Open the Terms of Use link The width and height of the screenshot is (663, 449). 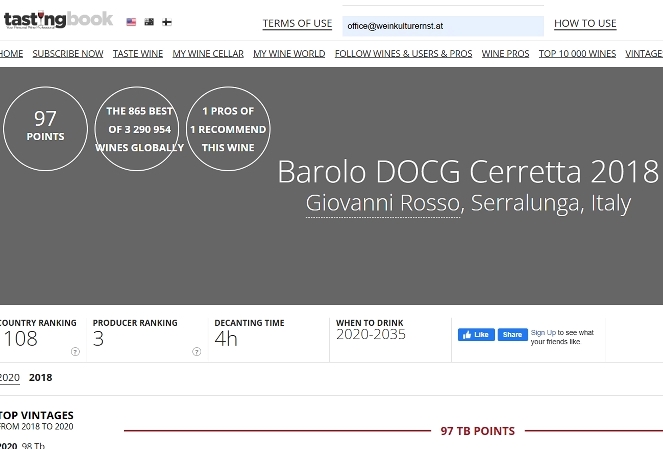(297, 23)
